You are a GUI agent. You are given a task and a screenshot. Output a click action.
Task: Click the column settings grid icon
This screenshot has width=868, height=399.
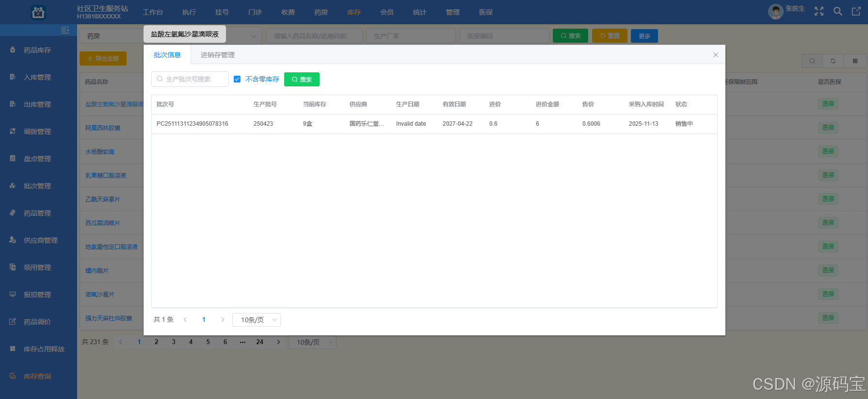[855, 61]
